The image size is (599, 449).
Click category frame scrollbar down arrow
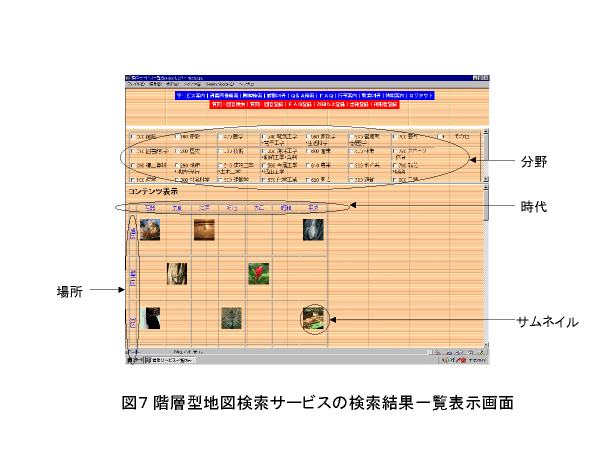point(486,179)
